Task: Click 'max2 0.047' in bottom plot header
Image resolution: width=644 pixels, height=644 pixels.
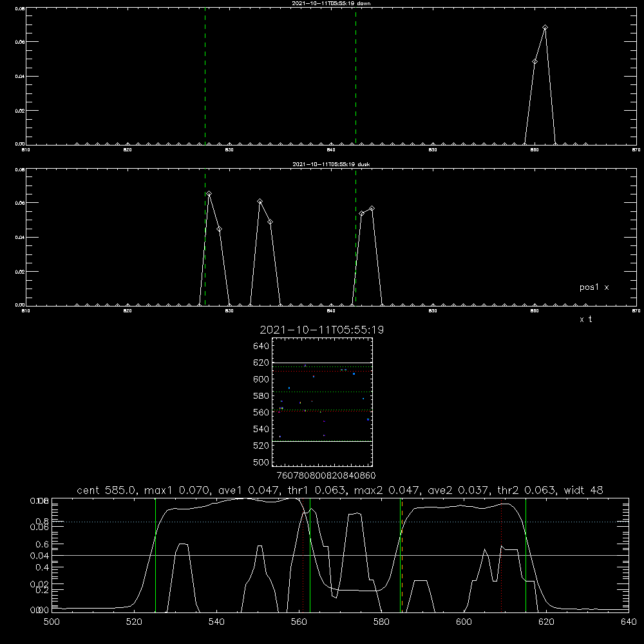Action: (x=386, y=490)
